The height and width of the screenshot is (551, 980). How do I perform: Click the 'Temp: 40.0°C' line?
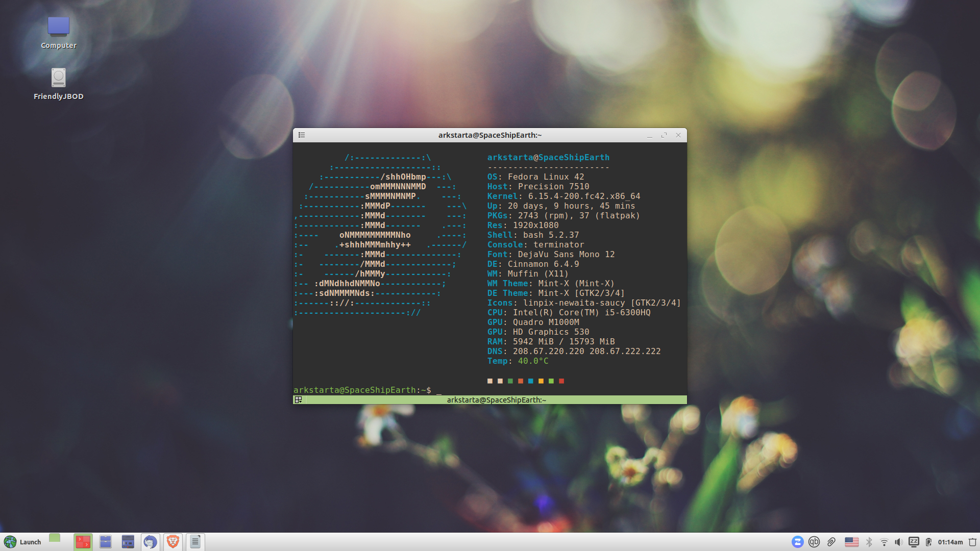518,361
